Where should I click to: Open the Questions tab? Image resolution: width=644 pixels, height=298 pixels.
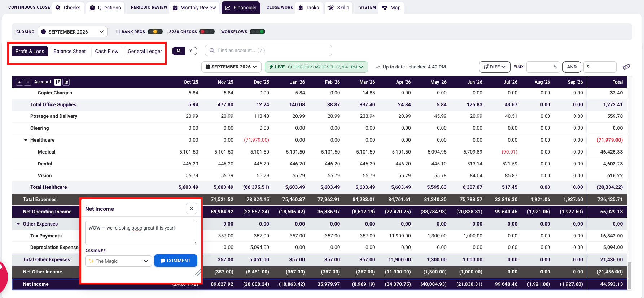pos(105,8)
